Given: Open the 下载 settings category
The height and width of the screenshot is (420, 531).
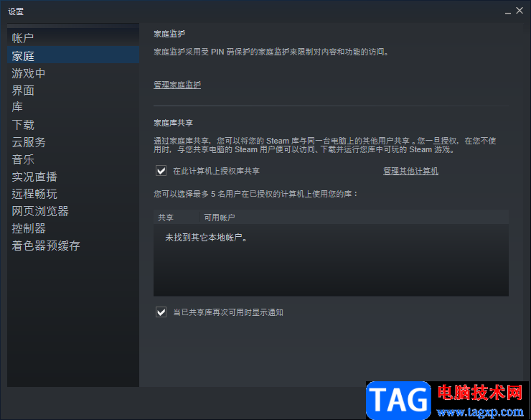Looking at the screenshot, I should (72, 124).
